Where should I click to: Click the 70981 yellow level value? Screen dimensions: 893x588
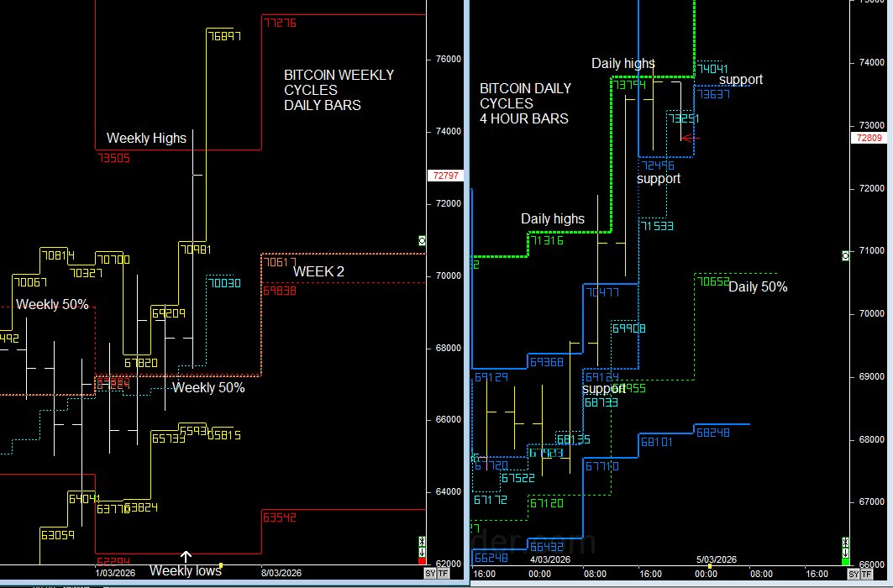pyautogui.click(x=196, y=249)
